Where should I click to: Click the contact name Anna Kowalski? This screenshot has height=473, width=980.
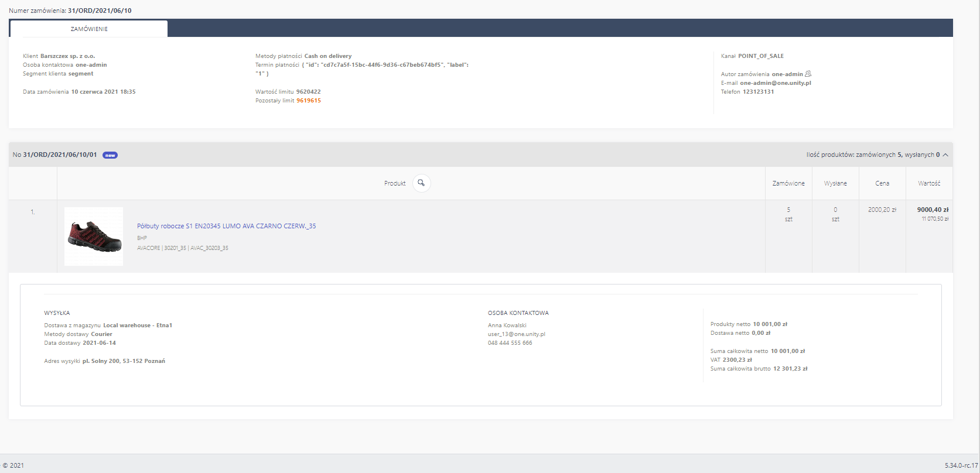[507, 325]
